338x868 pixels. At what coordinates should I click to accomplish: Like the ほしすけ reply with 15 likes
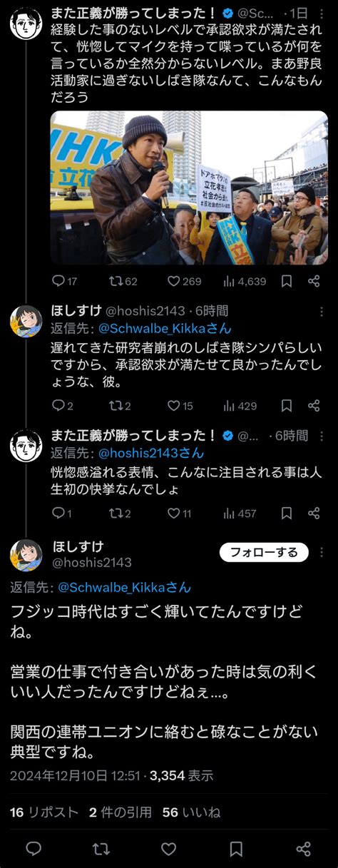180,406
